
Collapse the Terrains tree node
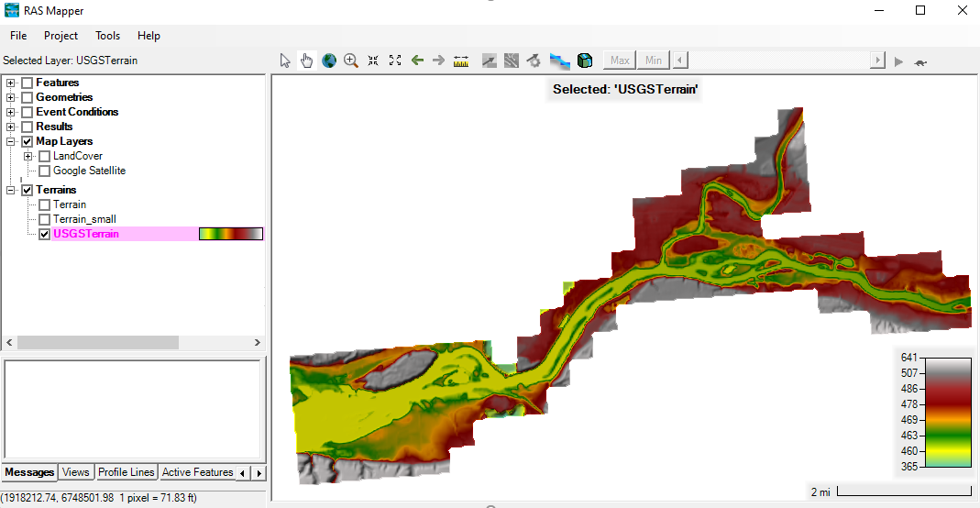(x=11, y=190)
